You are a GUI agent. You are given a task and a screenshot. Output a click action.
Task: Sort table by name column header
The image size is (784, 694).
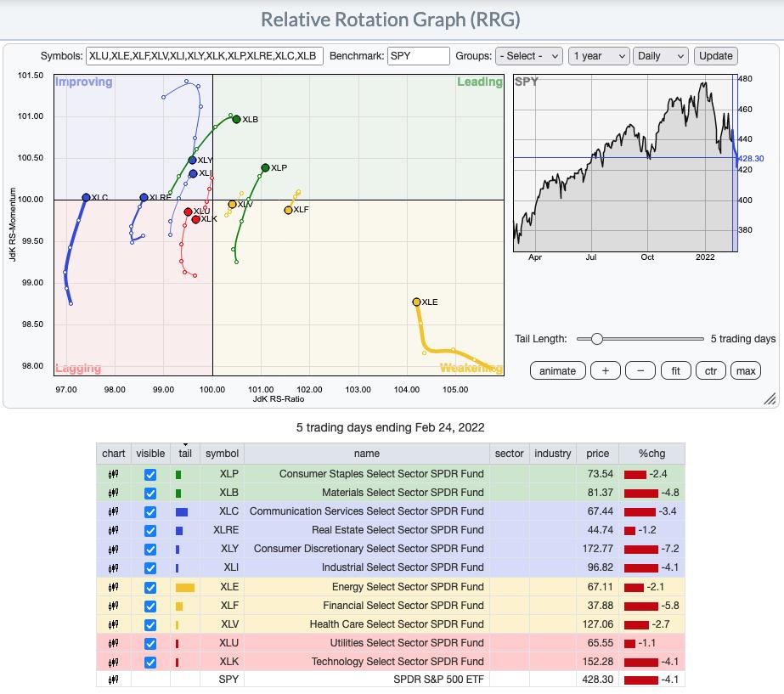coord(367,454)
